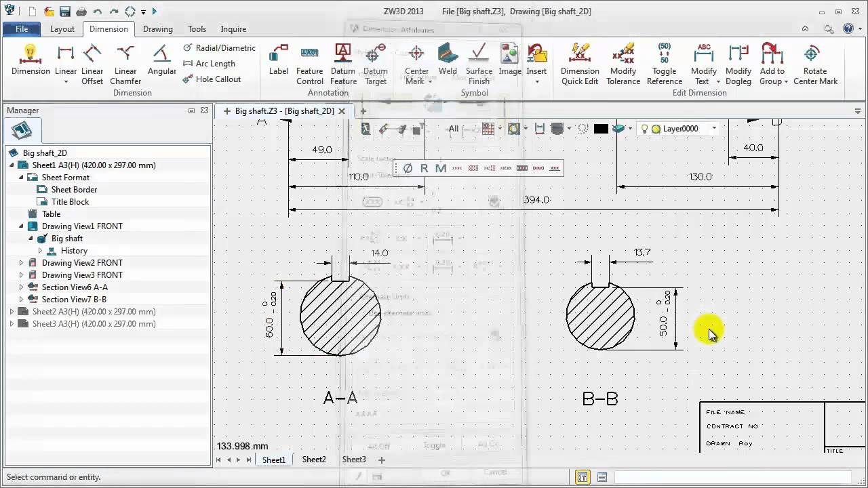The image size is (868, 488).
Task: Expand the Sheet2 A3(H) tree node
Action: 12,311
